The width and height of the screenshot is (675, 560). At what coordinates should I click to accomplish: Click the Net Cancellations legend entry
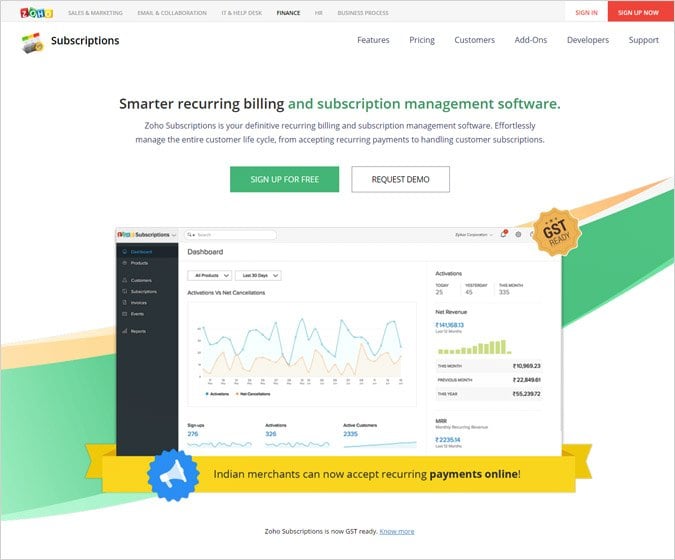[x=253, y=394]
